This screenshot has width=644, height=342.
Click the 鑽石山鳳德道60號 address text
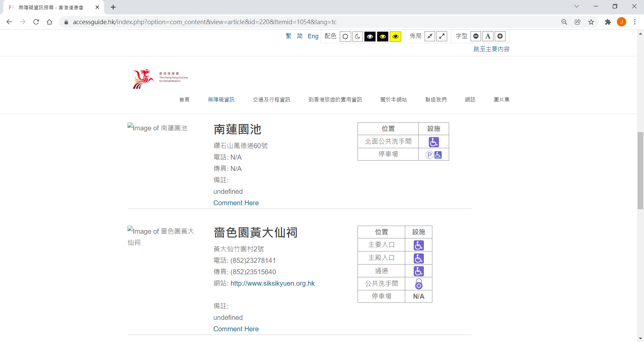240,146
